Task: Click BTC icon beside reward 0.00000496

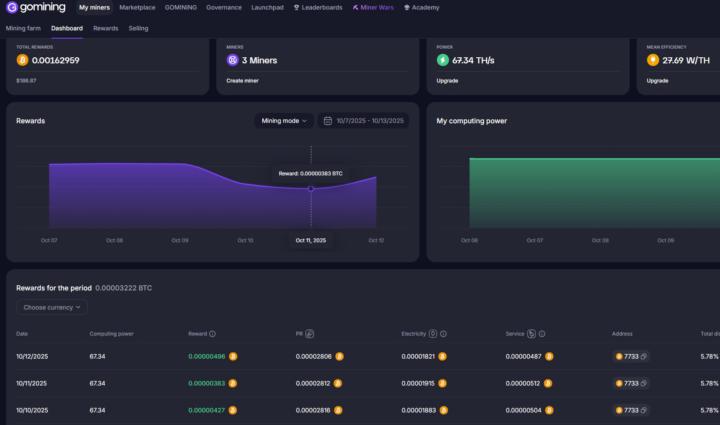Action: [233, 357]
